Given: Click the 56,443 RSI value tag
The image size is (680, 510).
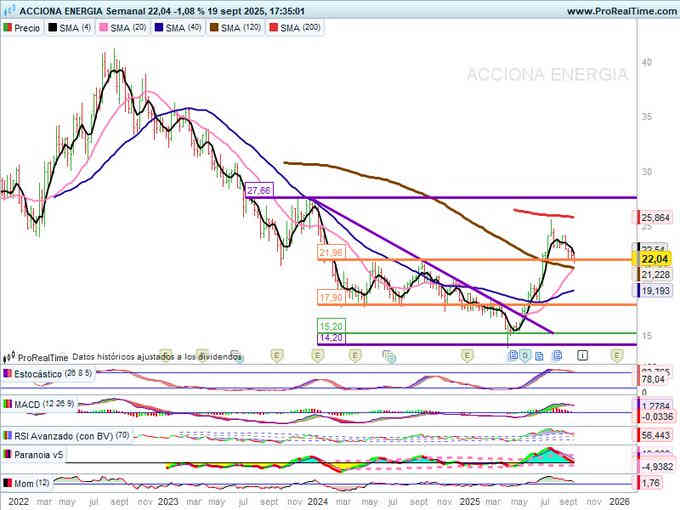Looking at the screenshot, I should point(654,435).
